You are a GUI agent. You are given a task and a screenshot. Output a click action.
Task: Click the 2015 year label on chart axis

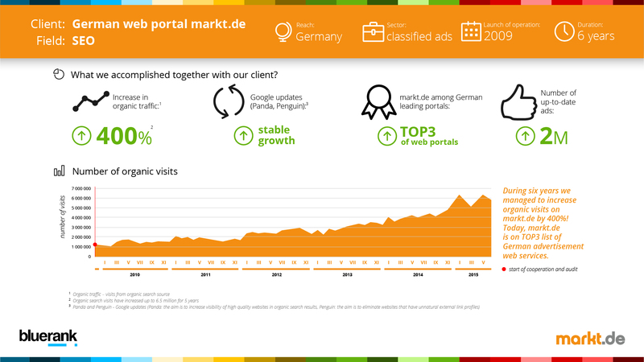[473, 274]
